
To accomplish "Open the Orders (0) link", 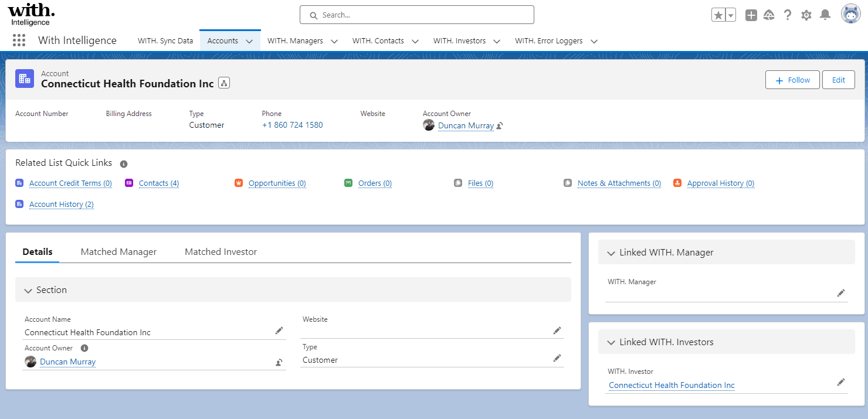I will pyautogui.click(x=375, y=183).
